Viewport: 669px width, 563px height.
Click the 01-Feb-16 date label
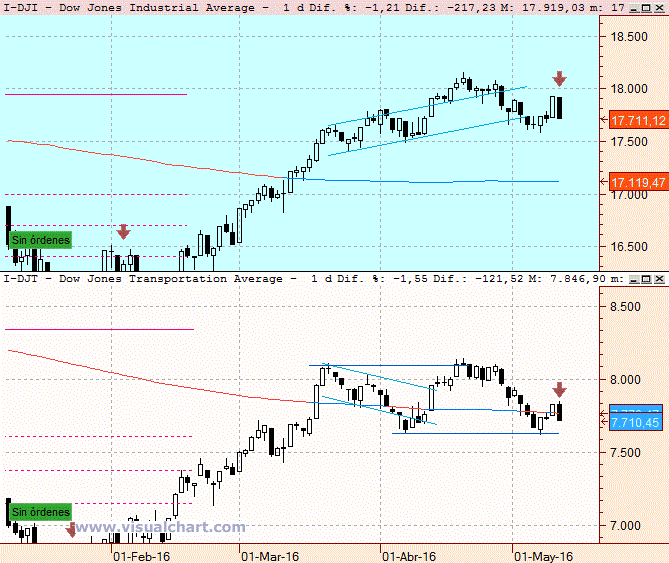pyautogui.click(x=141, y=556)
